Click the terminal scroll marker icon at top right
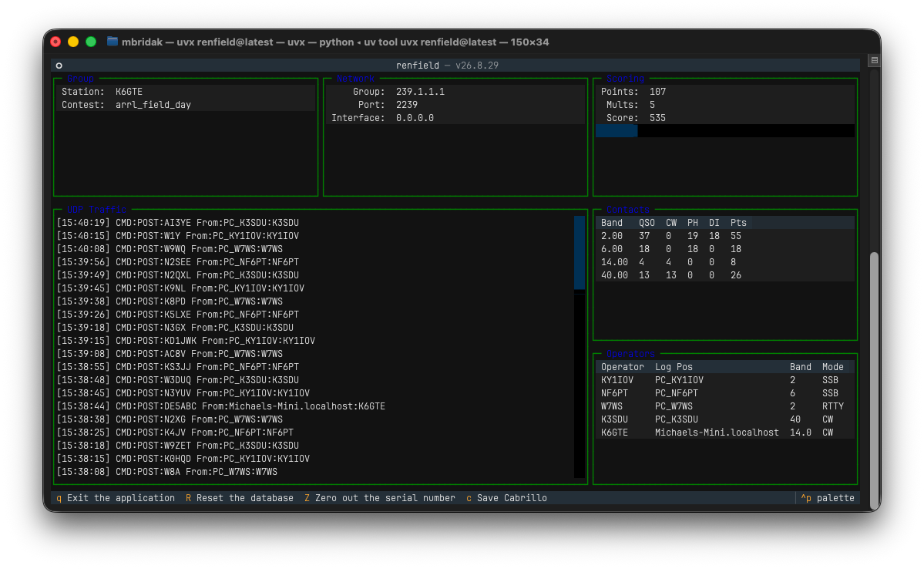Screen dimensions: 924x569 pyautogui.click(x=875, y=60)
